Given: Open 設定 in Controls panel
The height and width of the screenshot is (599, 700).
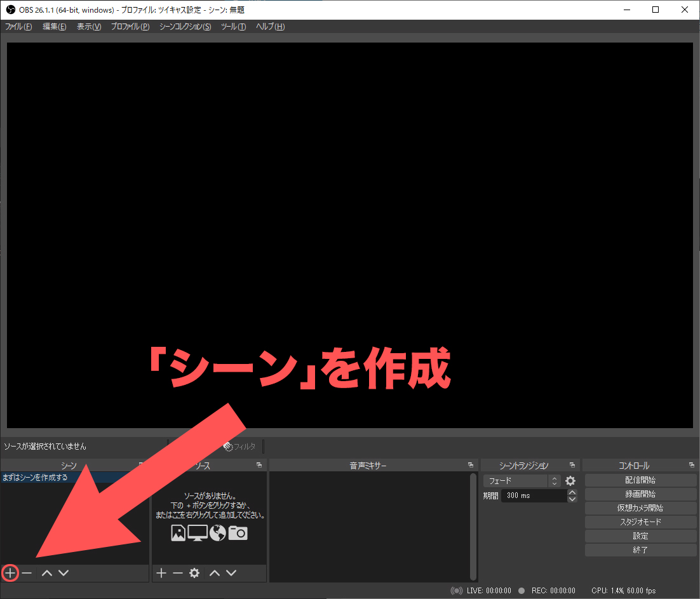Looking at the screenshot, I should (x=640, y=536).
